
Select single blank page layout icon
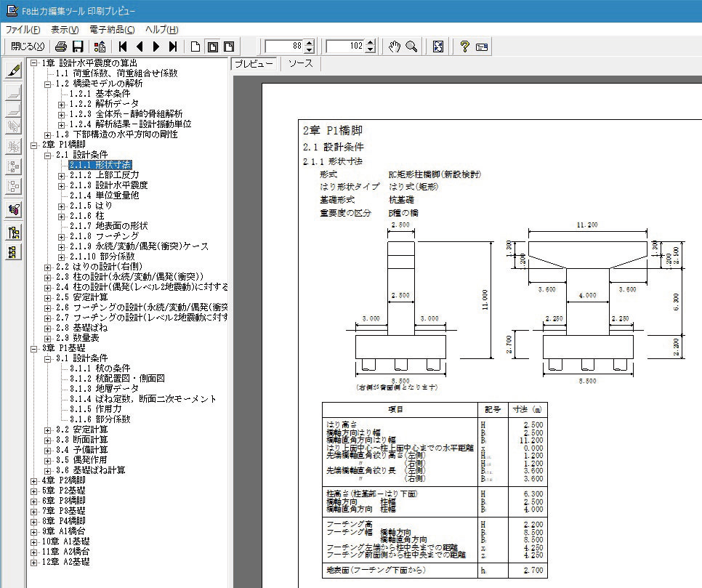coord(195,47)
